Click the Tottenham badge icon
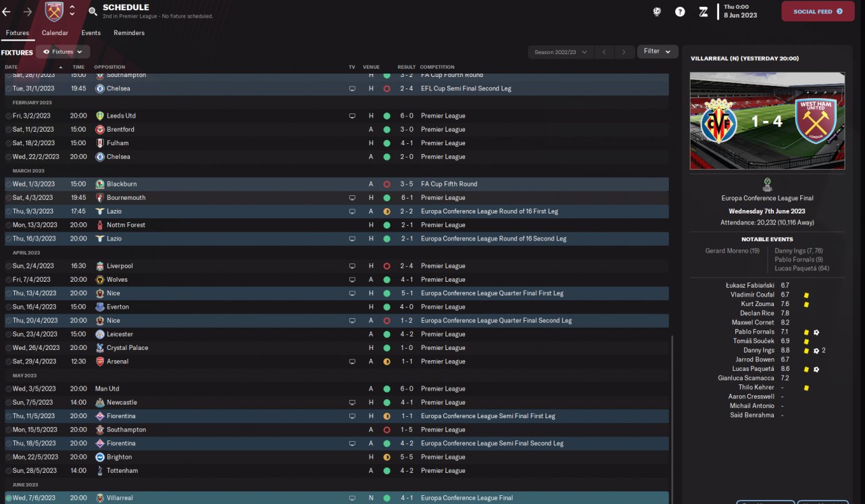The image size is (865, 504). click(100, 470)
